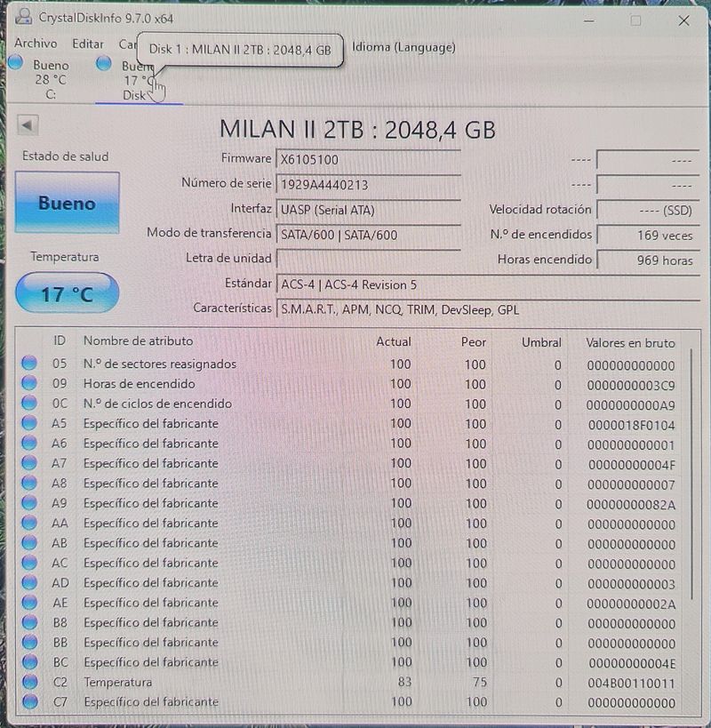Click the empty Letra de unidad field
Image resolution: width=711 pixels, height=728 pixels.
368,260
